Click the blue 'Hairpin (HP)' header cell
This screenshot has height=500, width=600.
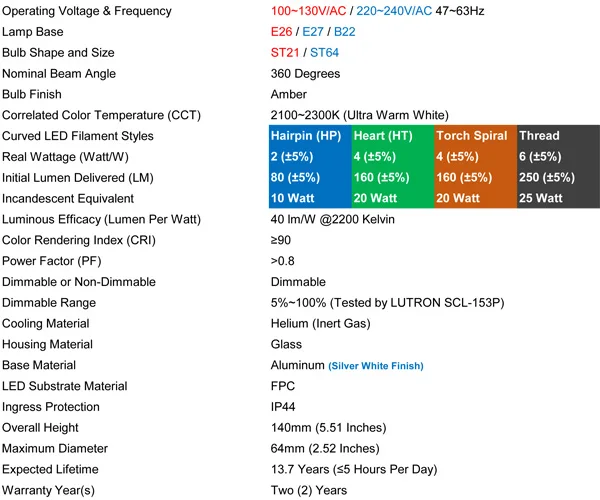[310, 135]
